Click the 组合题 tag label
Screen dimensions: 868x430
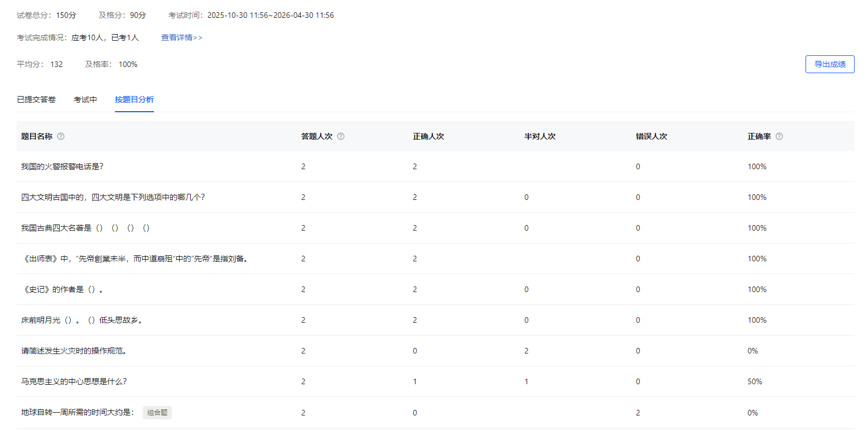157,413
